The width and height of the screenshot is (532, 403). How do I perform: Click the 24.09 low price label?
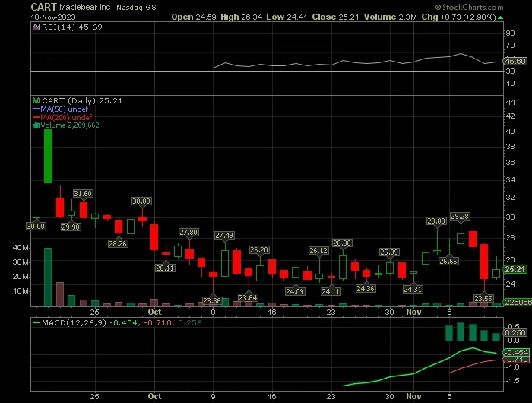pyautogui.click(x=295, y=291)
